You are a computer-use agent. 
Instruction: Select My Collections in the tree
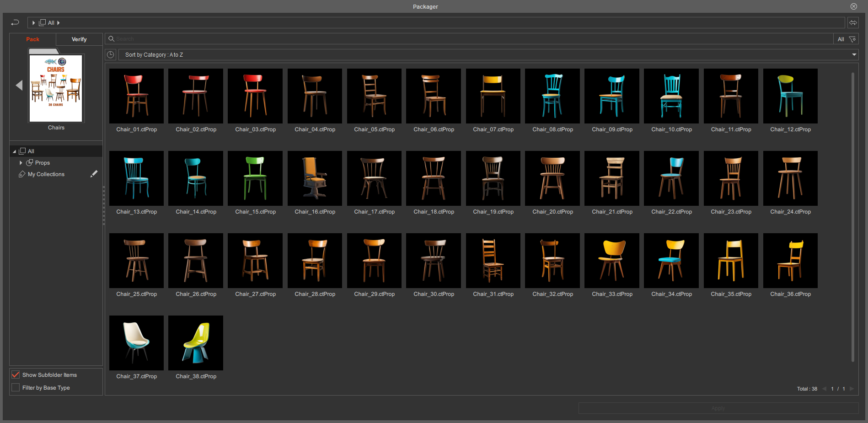46,174
